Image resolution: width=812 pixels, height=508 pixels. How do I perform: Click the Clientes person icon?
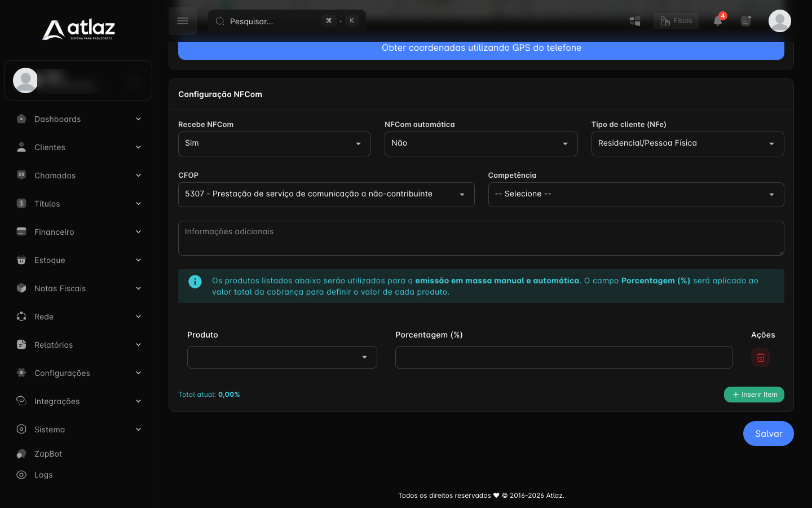click(21, 147)
